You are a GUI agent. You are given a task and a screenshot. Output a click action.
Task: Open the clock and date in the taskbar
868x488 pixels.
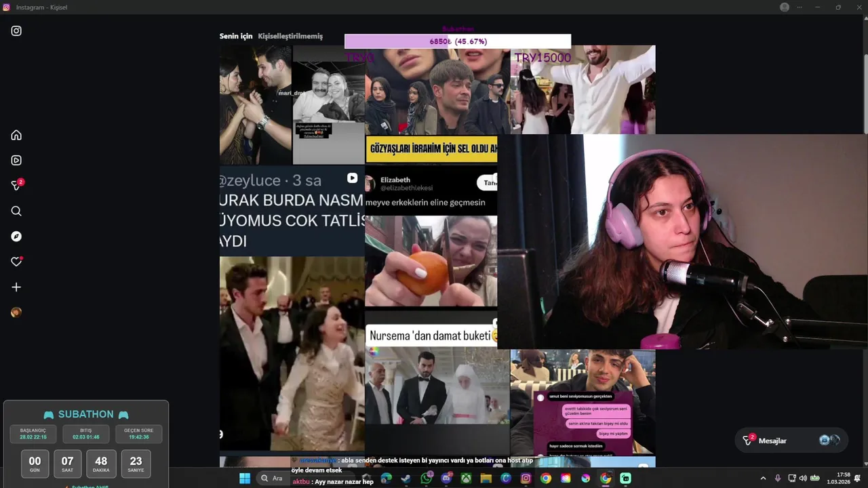[x=838, y=479]
